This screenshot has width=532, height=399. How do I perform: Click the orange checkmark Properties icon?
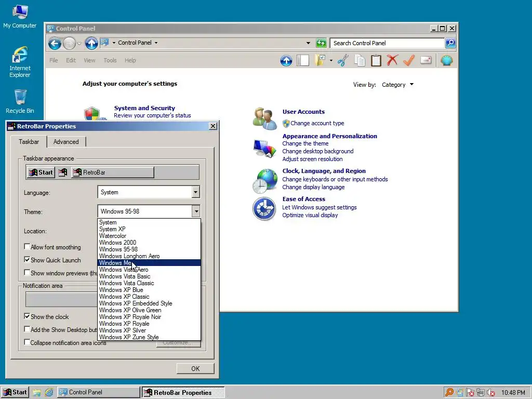coord(409,60)
